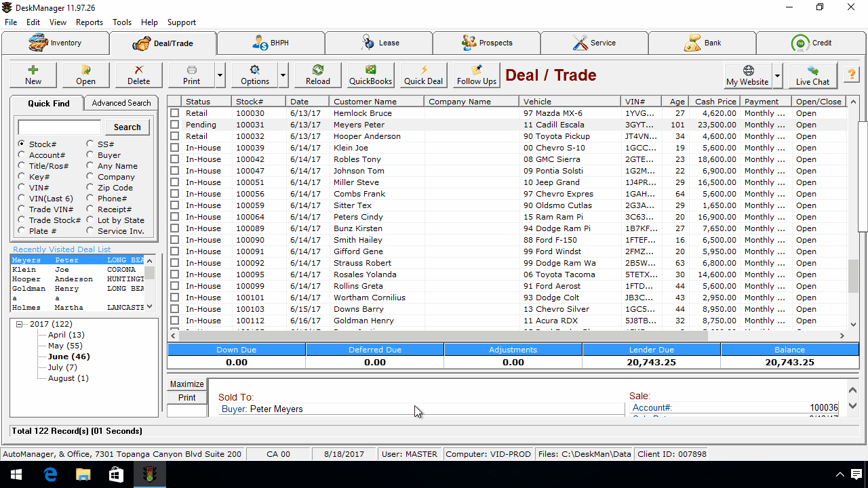Image resolution: width=868 pixels, height=488 pixels.
Task: Launch Microsoft Edge from the taskbar
Action: click(50, 474)
